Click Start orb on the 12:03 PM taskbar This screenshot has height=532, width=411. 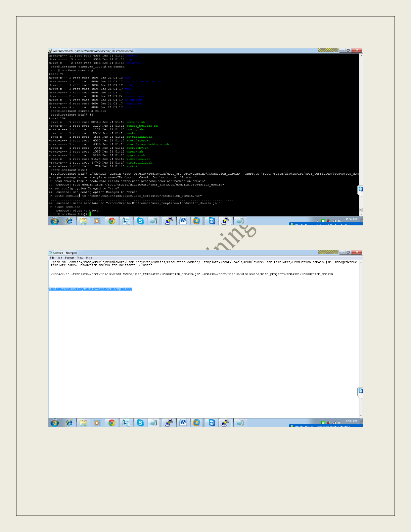click(x=54, y=423)
